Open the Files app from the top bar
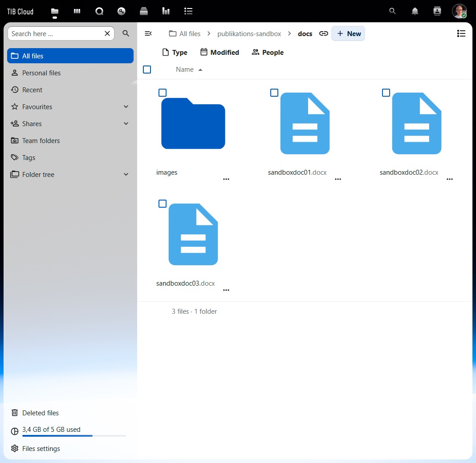This screenshot has height=463, width=476. 55,11
